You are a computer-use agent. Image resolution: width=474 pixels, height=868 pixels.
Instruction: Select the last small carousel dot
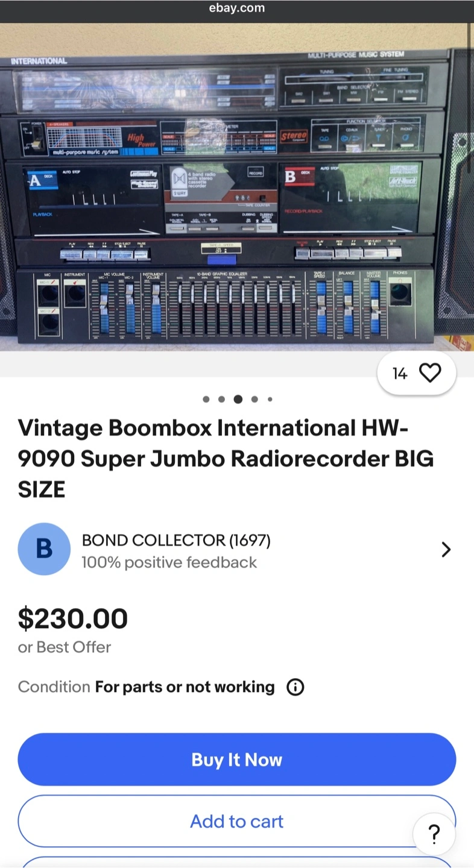(x=270, y=399)
